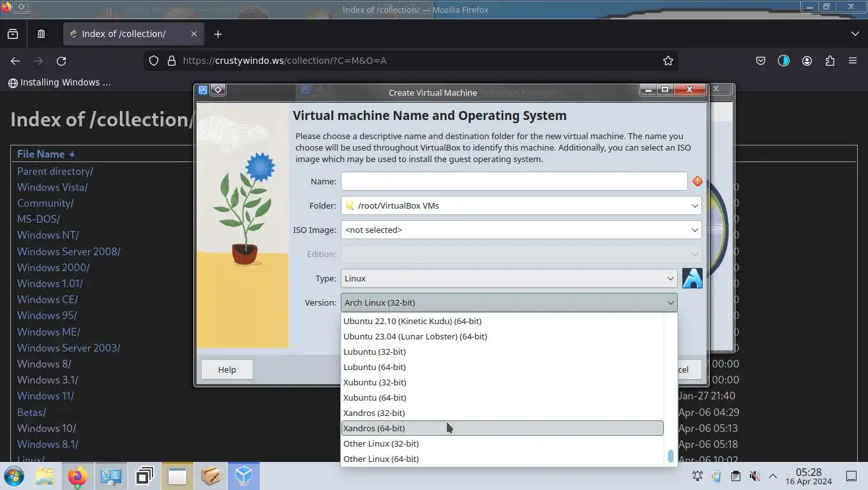Click the Firefox address bar URL
The width and height of the screenshot is (868, 490).
coord(285,61)
